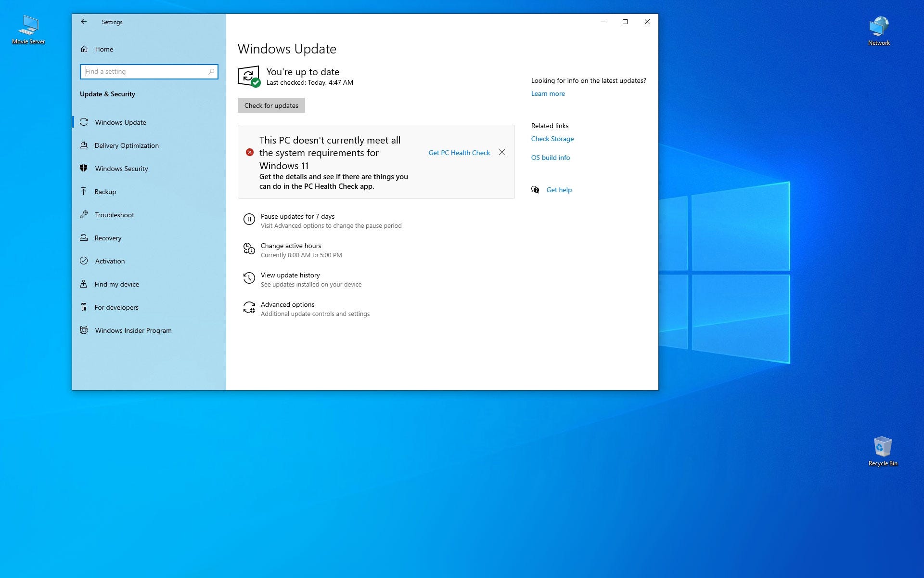Viewport: 924px width, 578px height.
Task: Open Windows Insider Program settings
Action: pos(149,330)
